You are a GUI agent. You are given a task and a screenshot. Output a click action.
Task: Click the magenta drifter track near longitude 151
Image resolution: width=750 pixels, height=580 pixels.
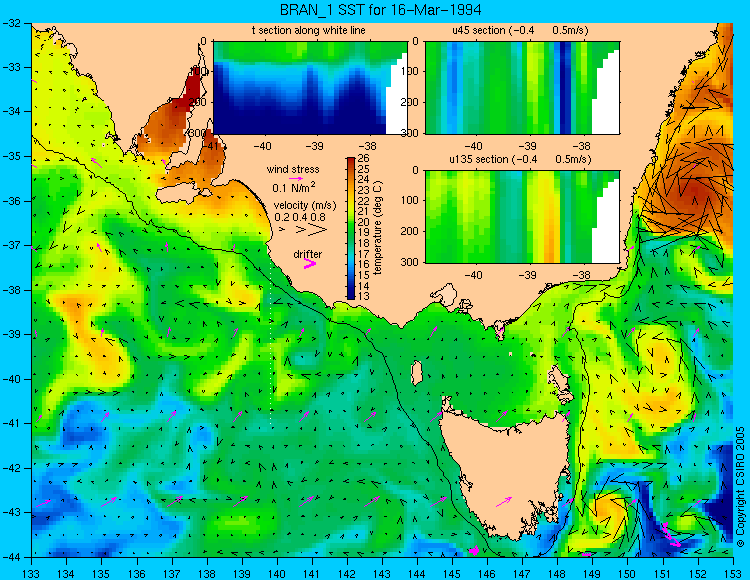point(671,536)
